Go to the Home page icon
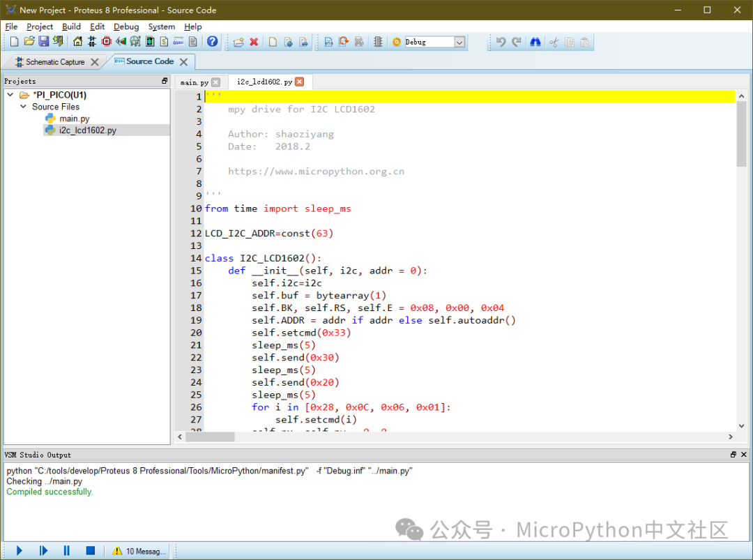The image size is (753, 560). (x=77, y=42)
